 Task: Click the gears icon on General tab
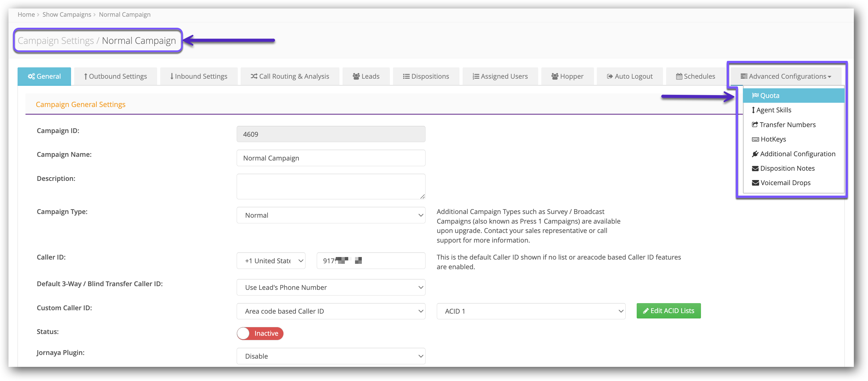pos(31,76)
